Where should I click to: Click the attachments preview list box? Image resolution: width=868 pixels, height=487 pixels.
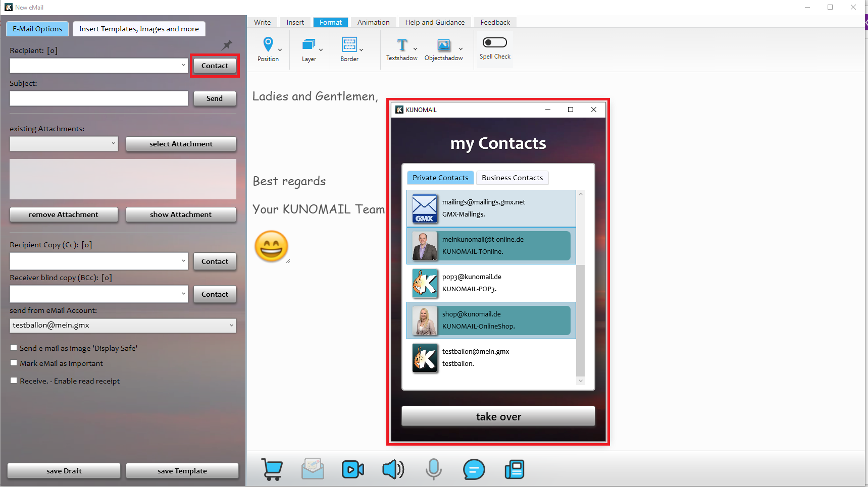(123, 179)
